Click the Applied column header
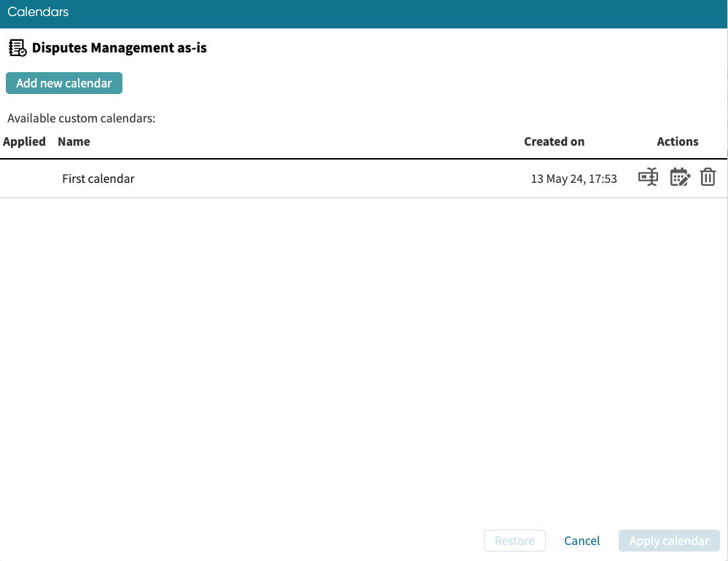Image resolution: width=728 pixels, height=561 pixels. [24, 141]
